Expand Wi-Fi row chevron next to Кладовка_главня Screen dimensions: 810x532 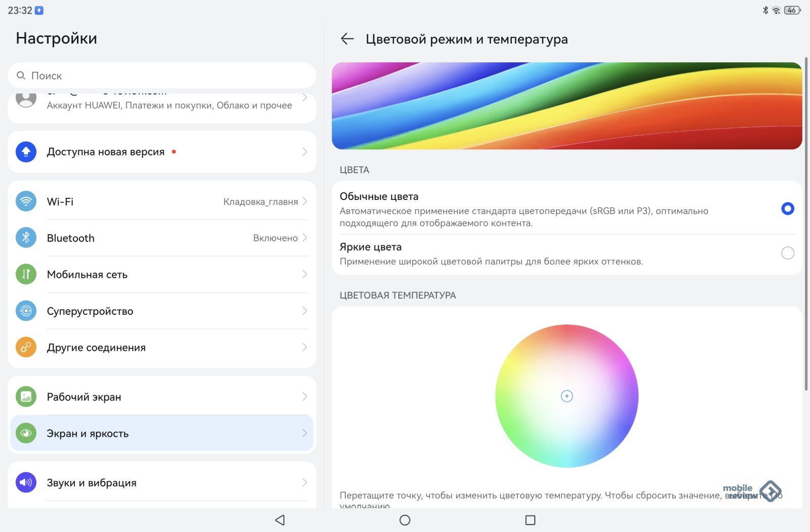pos(305,201)
